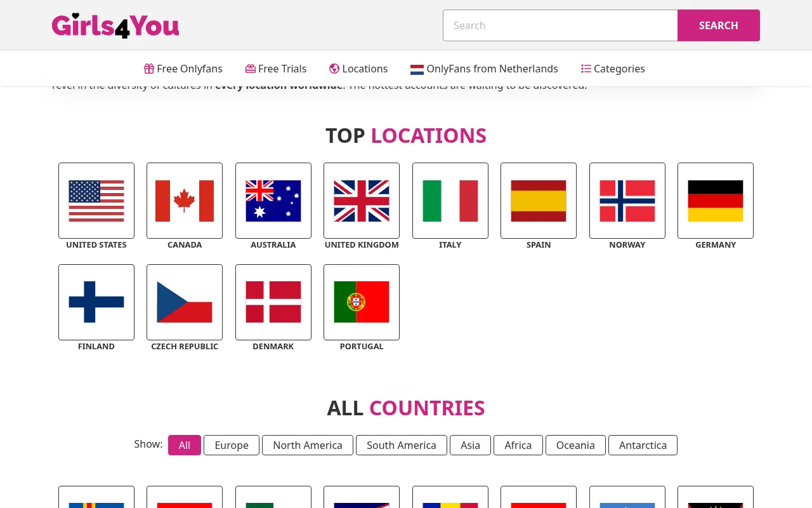Click the AUSTRALIA label
The image size is (812, 508).
pos(273,245)
